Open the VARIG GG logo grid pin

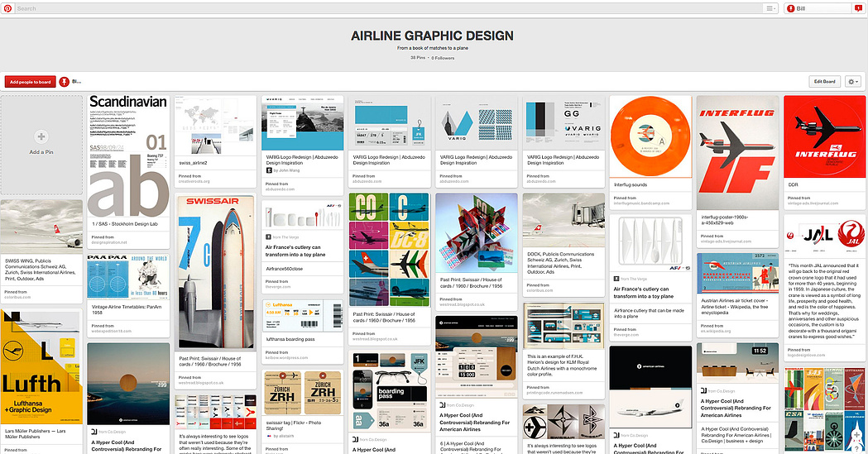point(563,122)
